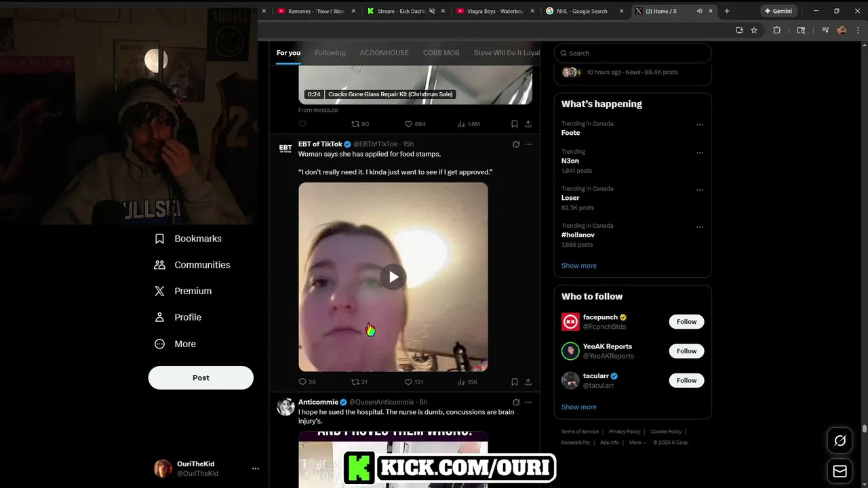Open the More menu in the sidebar
This screenshot has width=868, height=488.
[175, 344]
